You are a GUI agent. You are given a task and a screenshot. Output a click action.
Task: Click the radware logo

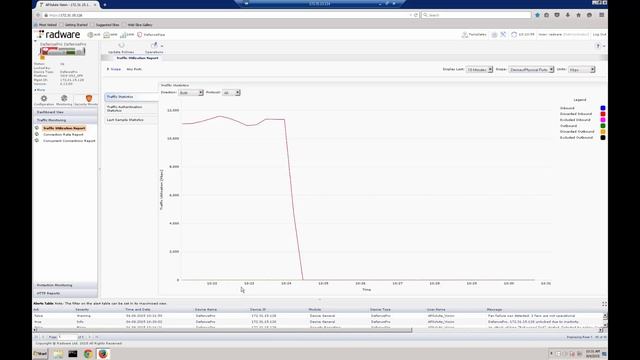(x=60, y=34)
